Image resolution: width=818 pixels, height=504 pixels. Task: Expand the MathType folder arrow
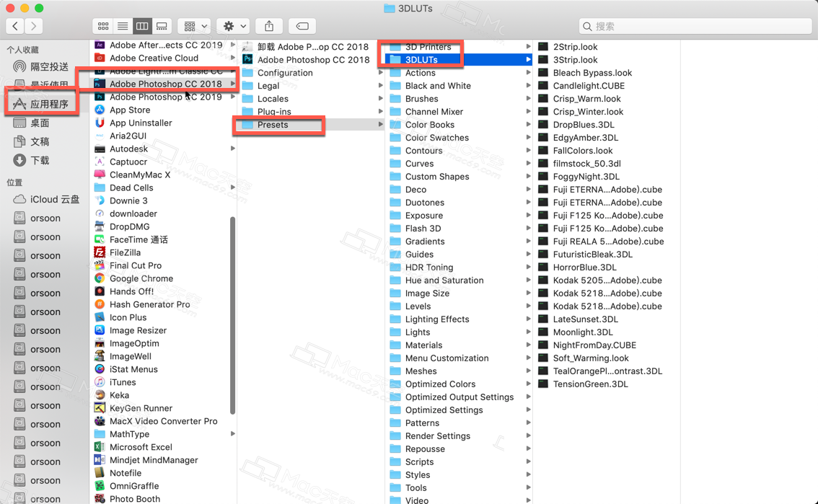(x=233, y=434)
